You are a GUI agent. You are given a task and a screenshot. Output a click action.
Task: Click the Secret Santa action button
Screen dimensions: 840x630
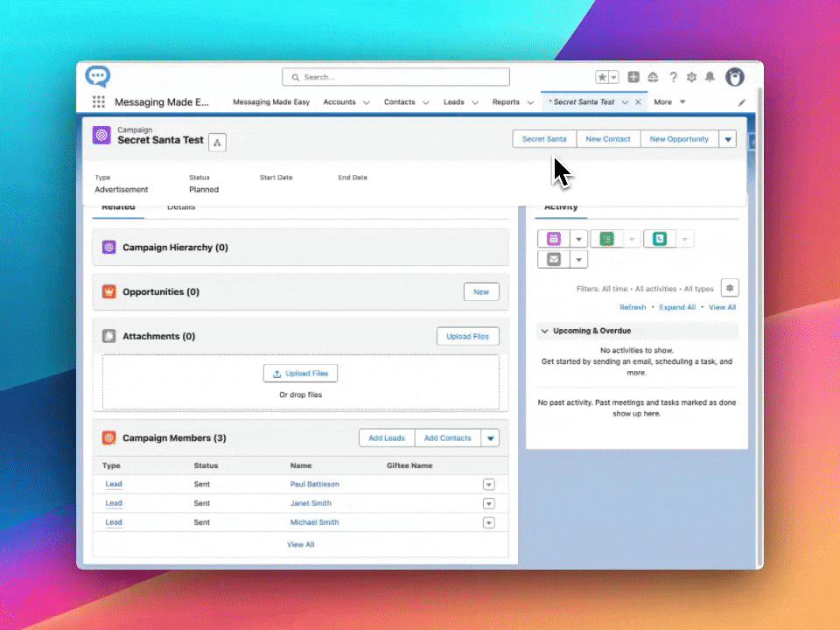pos(544,139)
